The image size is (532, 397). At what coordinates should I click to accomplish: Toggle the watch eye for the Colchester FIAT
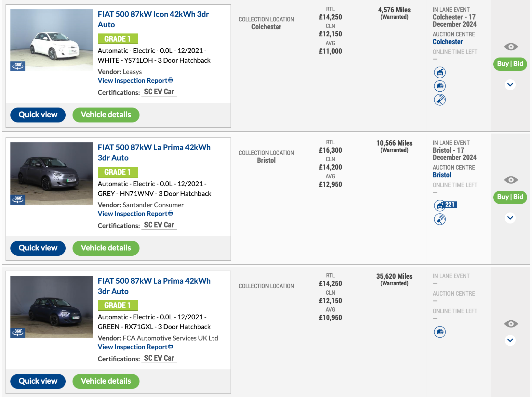pyautogui.click(x=511, y=47)
